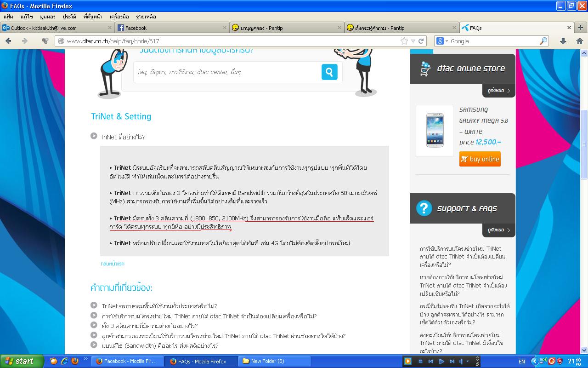Image resolution: width=588 pixels, height=368 pixels.
Task: Click the taskbar media player volume icon
Action: click(x=461, y=362)
